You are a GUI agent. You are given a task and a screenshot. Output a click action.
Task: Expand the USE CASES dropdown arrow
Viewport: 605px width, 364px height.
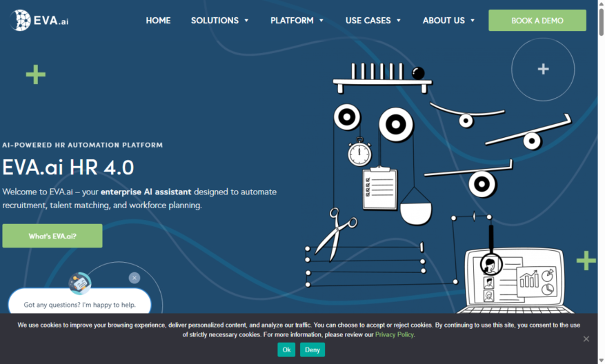pyautogui.click(x=399, y=21)
